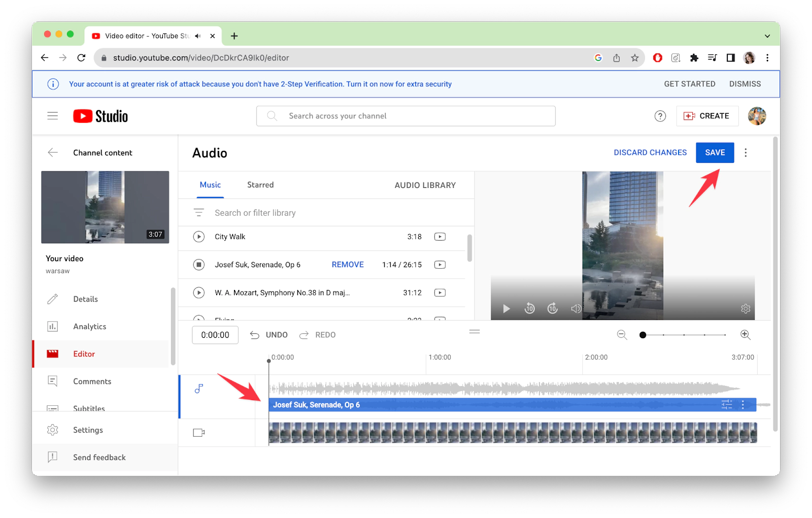Click the blue SAVE button
Screen dimensions: 812x518
(715, 153)
